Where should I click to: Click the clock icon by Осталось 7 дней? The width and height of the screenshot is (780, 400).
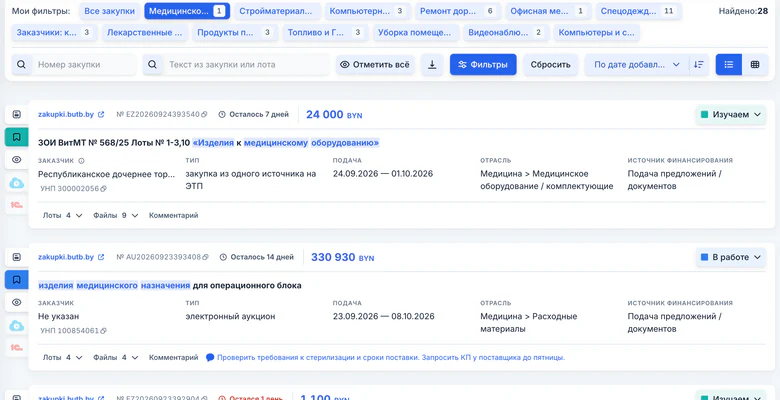coord(222,114)
